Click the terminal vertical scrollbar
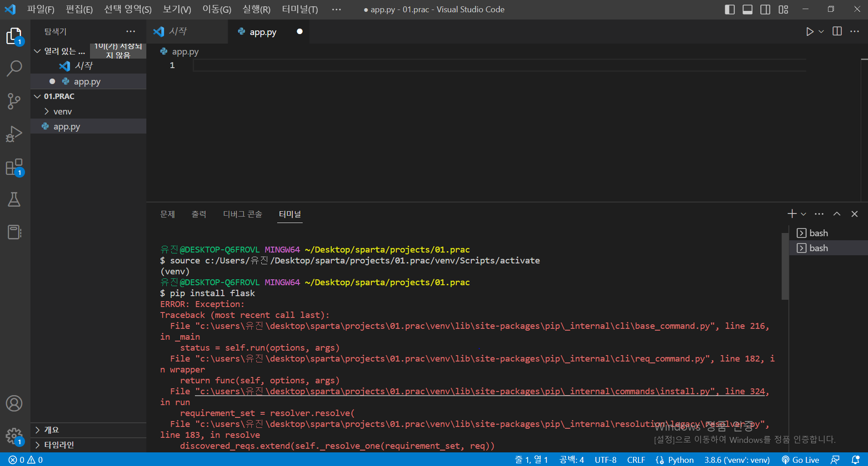Viewport: 868px width, 466px height. coord(785,267)
